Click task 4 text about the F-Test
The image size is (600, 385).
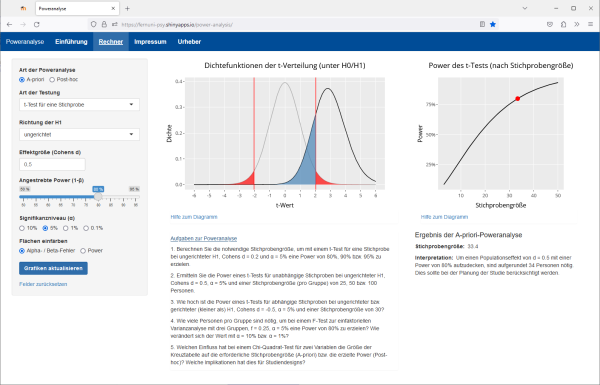pos(275,328)
